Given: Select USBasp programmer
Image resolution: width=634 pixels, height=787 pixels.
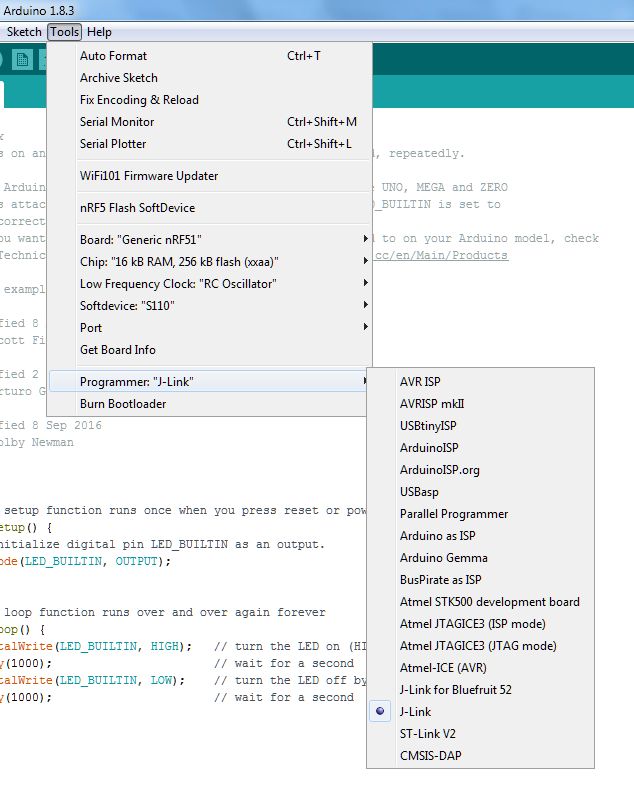Looking at the screenshot, I should click(481, 492).
